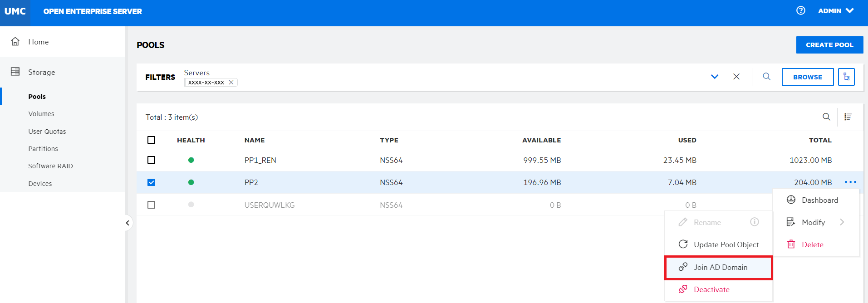Click the table search magnifier icon
This screenshot has width=868, height=303.
pyautogui.click(x=826, y=117)
